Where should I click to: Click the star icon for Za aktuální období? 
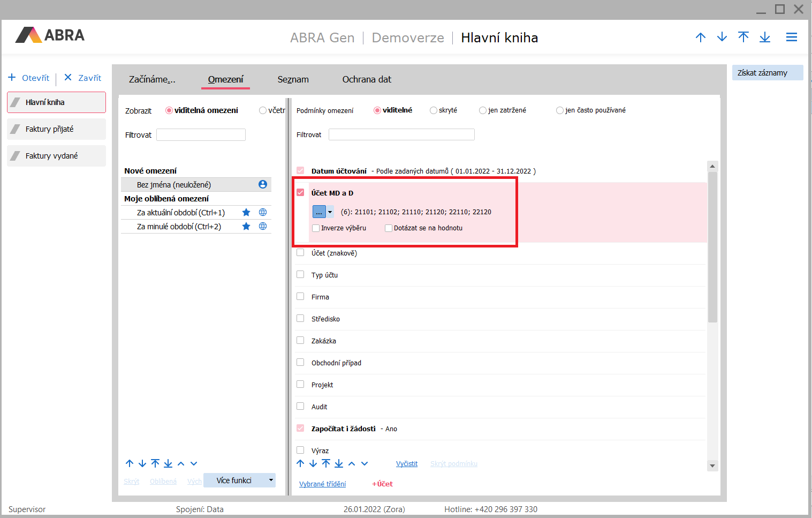[246, 213]
